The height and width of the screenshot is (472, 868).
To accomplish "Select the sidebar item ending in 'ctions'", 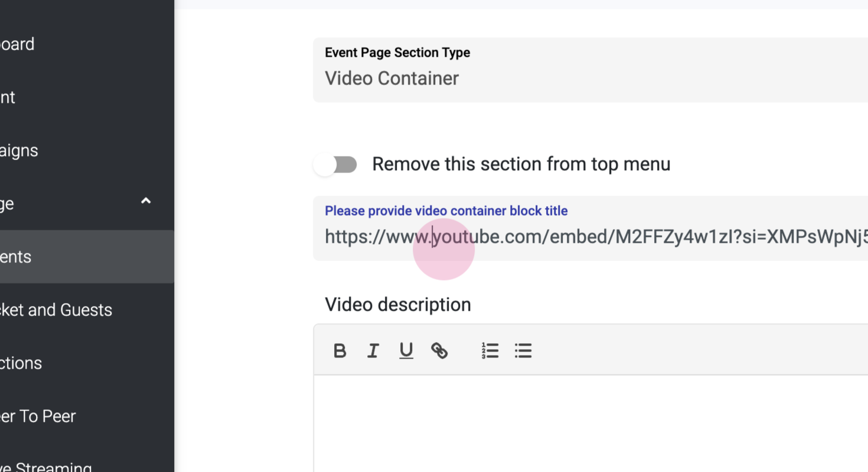I will (21, 363).
